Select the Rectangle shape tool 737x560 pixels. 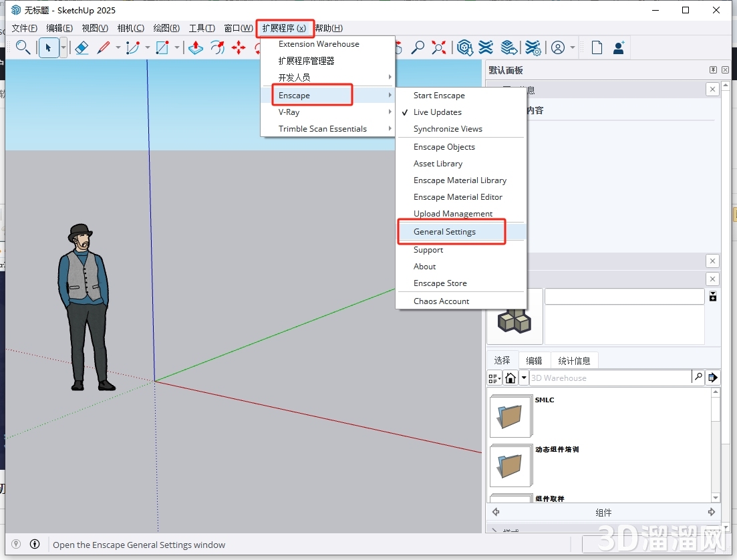(162, 47)
